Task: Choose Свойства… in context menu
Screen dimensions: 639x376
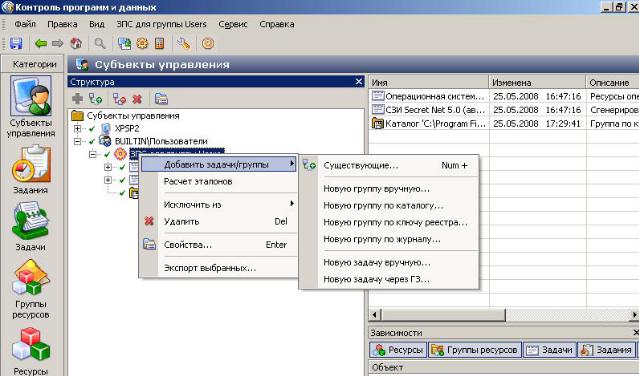Action: 218,244
